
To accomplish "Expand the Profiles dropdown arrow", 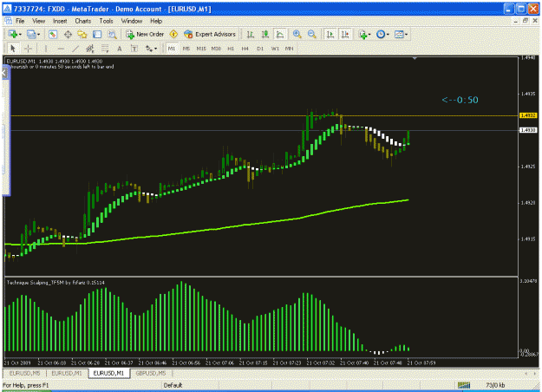I will click(38, 35).
